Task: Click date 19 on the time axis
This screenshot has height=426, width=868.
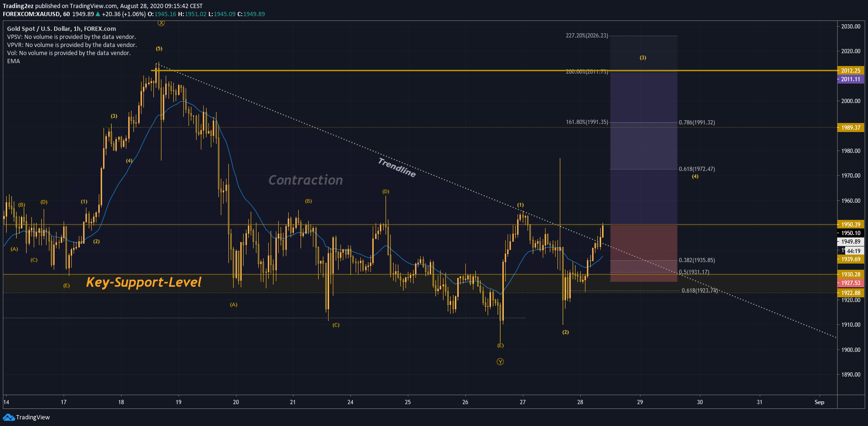Action: (179, 402)
